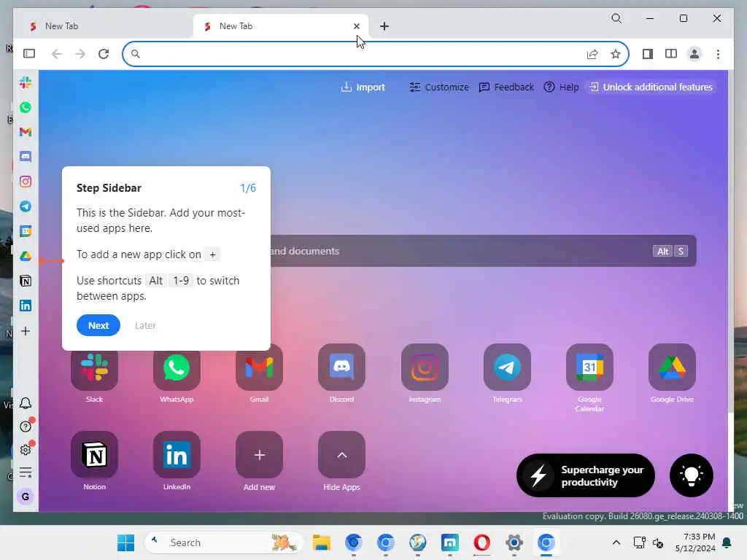Image resolution: width=747 pixels, height=560 pixels.
Task: Toggle the sidebar panel button left of Back
Action: click(29, 54)
